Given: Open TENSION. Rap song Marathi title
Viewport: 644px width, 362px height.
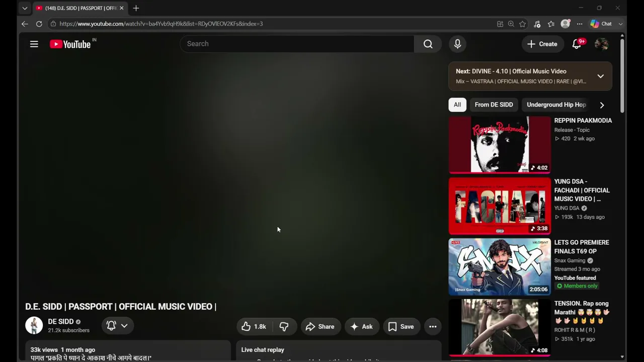Looking at the screenshot, I should pos(582,312).
